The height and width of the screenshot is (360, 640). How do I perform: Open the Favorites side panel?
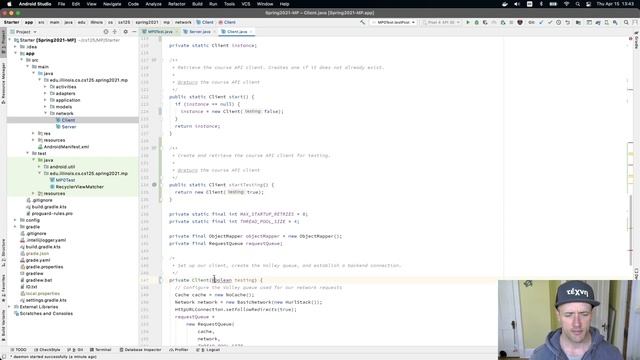click(x=3, y=288)
